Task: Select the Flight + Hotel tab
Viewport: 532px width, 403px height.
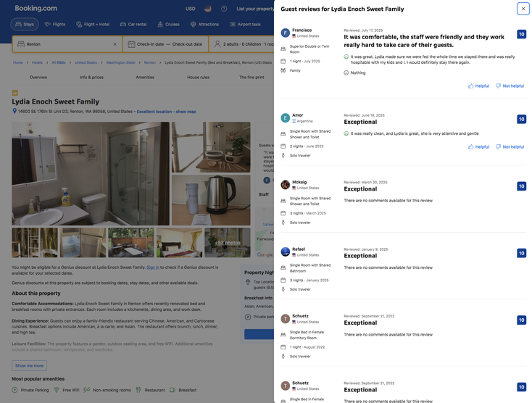Action: coord(93,24)
